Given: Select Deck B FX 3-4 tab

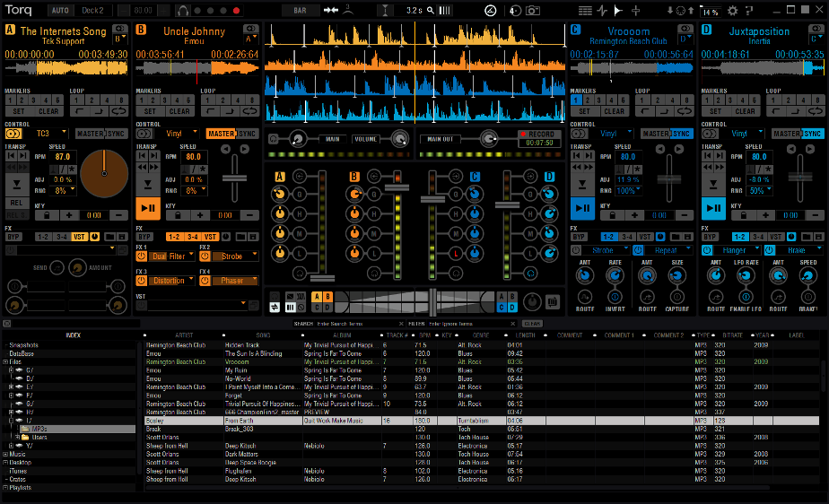Looking at the screenshot, I should click(192, 237).
